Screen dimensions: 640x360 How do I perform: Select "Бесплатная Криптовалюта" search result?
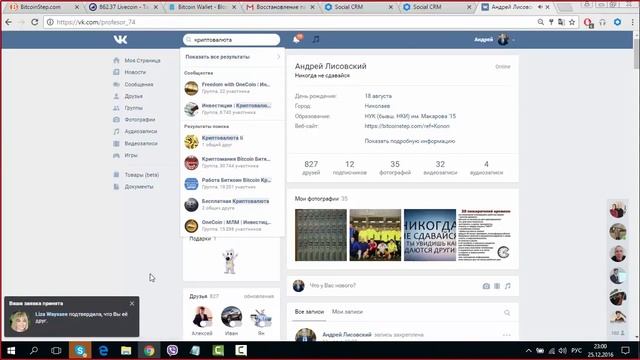232,204
